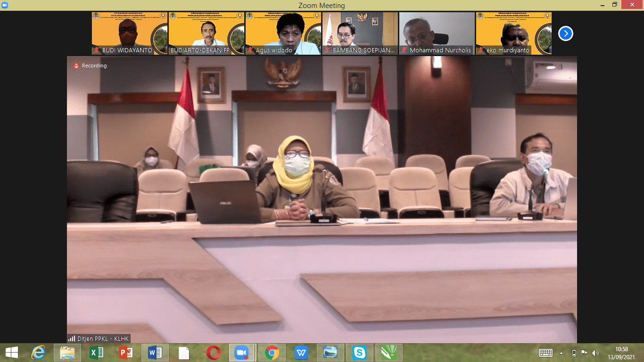Open the touch keyboard from the tray
The width and height of the screenshot is (644, 362).
(x=545, y=353)
